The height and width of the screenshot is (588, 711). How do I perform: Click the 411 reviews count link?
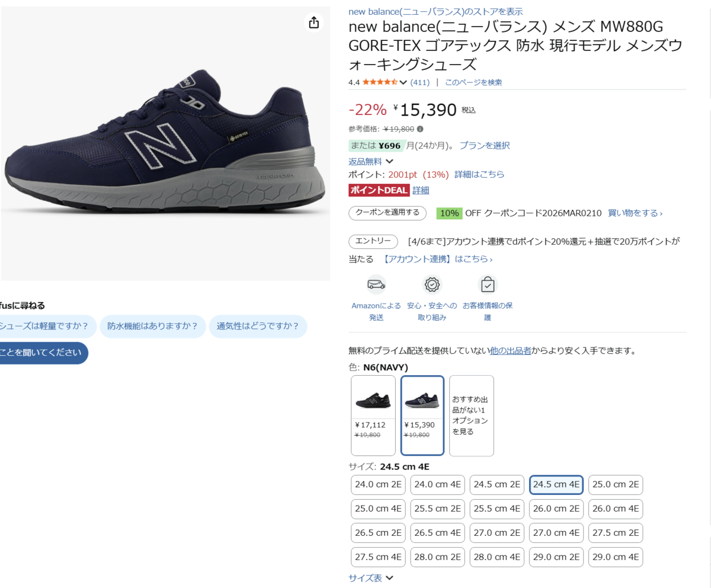click(x=419, y=82)
